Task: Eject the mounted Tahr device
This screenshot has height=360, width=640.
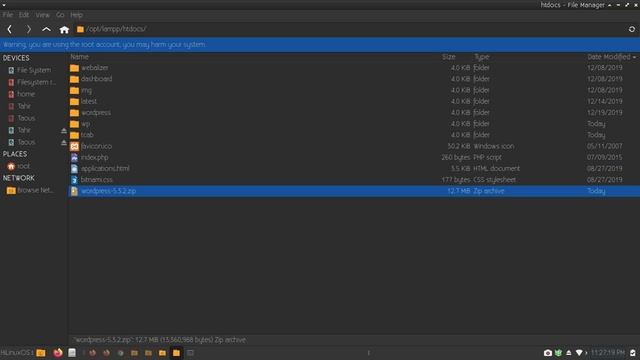Action: point(64,131)
